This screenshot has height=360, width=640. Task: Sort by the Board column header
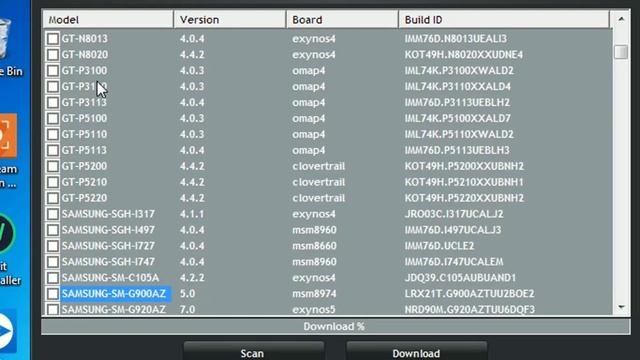click(x=342, y=20)
